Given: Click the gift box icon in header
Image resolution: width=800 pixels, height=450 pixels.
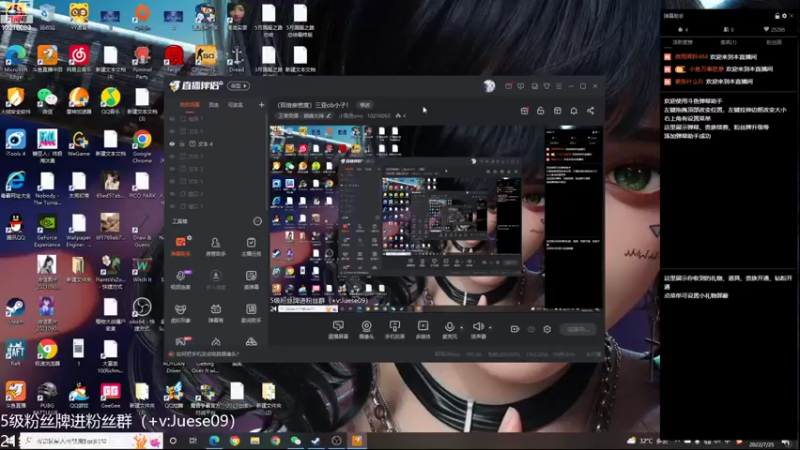Looking at the screenshot, I should pyautogui.click(x=524, y=111).
